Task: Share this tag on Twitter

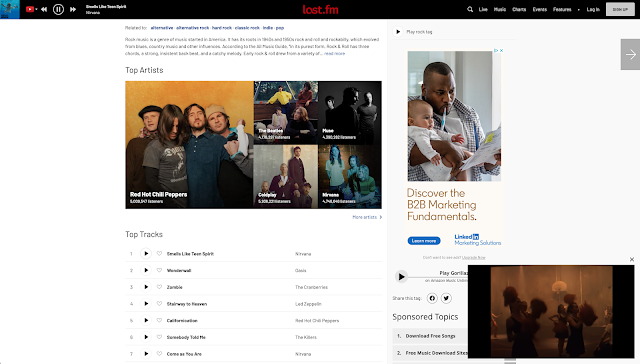Action: pyautogui.click(x=446, y=298)
